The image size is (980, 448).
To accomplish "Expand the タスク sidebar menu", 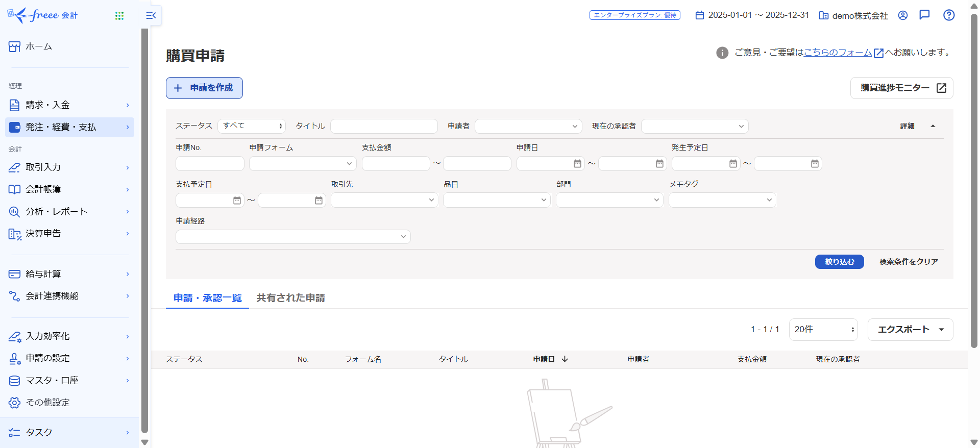I will (69, 433).
